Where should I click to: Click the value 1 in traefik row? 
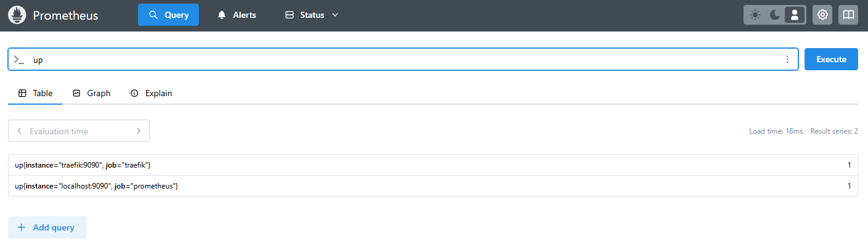pyautogui.click(x=849, y=165)
